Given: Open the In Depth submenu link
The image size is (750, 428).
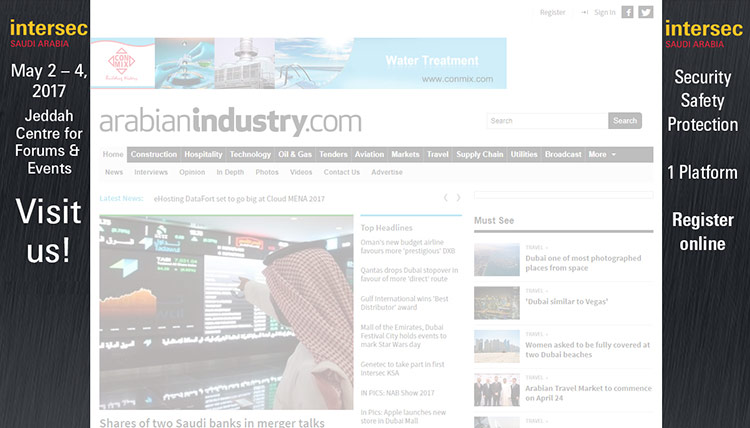Looking at the screenshot, I should pyautogui.click(x=230, y=172).
